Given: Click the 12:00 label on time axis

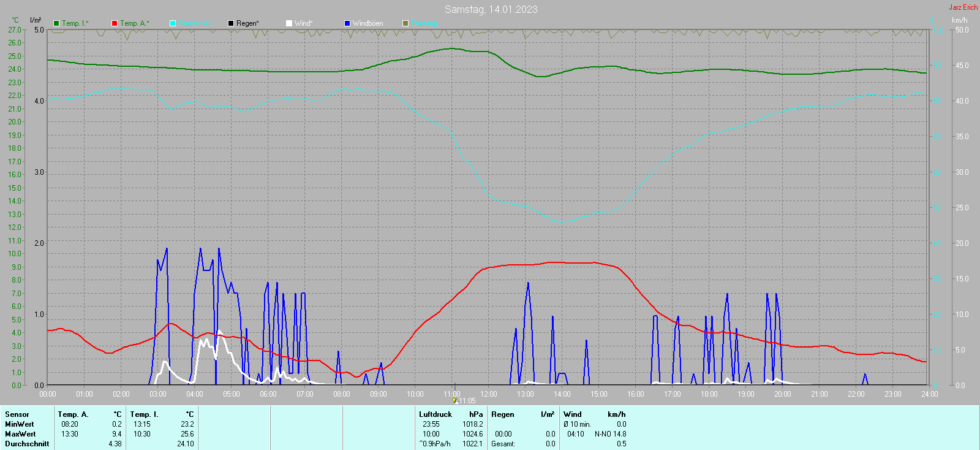Looking at the screenshot, I should 489,394.
